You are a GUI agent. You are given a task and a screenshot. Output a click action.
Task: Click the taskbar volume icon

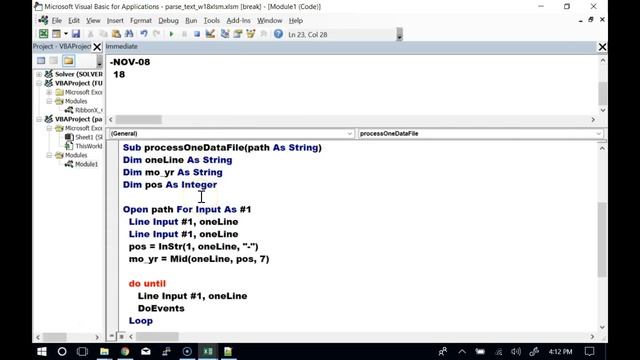click(516, 351)
